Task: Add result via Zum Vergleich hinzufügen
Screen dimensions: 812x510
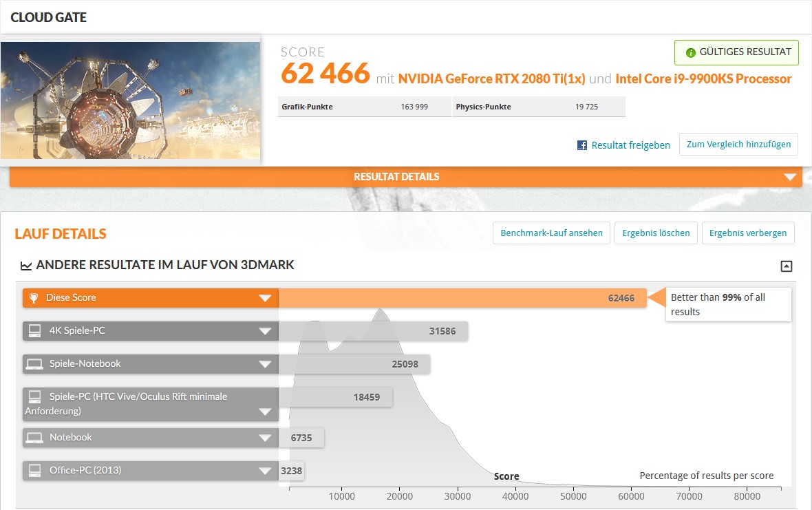Action: click(738, 145)
